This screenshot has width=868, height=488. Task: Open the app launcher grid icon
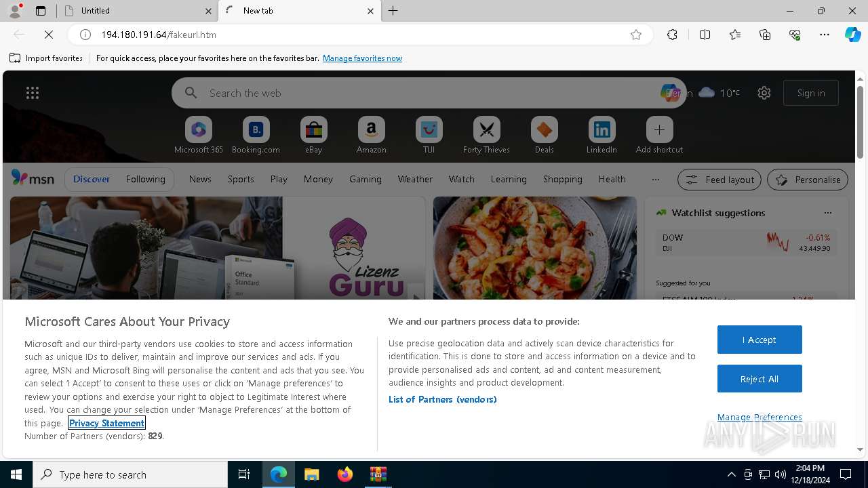click(x=33, y=93)
